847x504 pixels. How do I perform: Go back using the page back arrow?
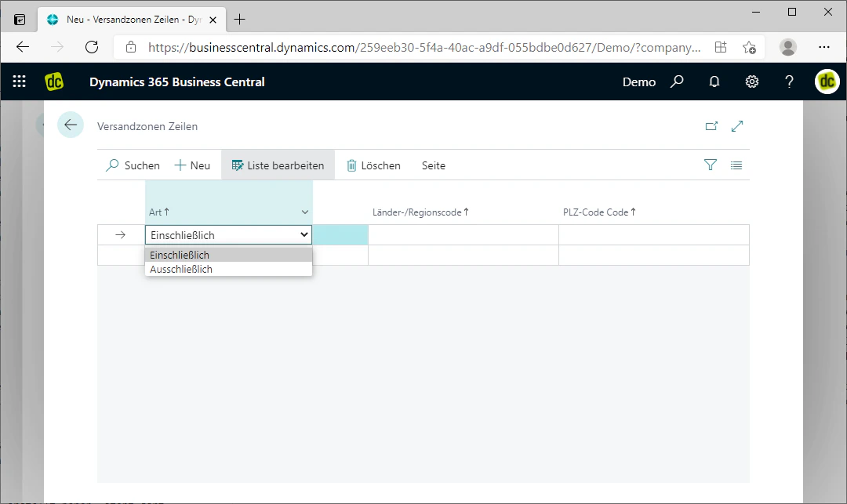(71, 125)
